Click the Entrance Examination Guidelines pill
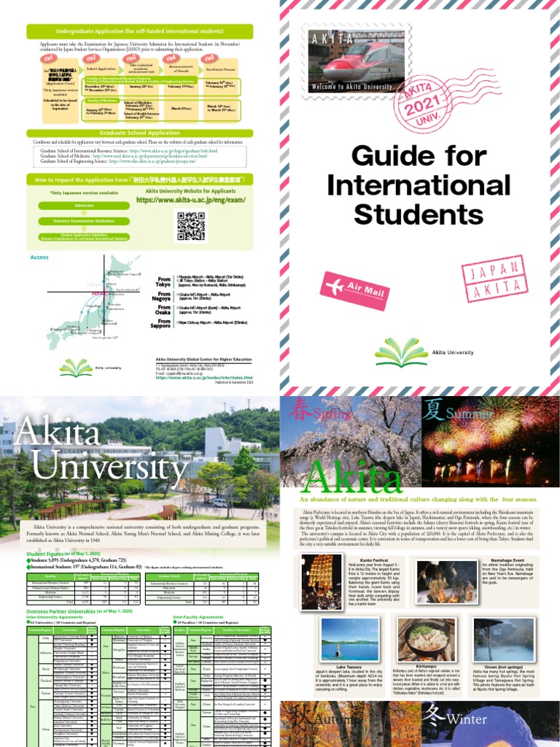The height and width of the screenshot is (747, 560). click(x=84, y=221)
